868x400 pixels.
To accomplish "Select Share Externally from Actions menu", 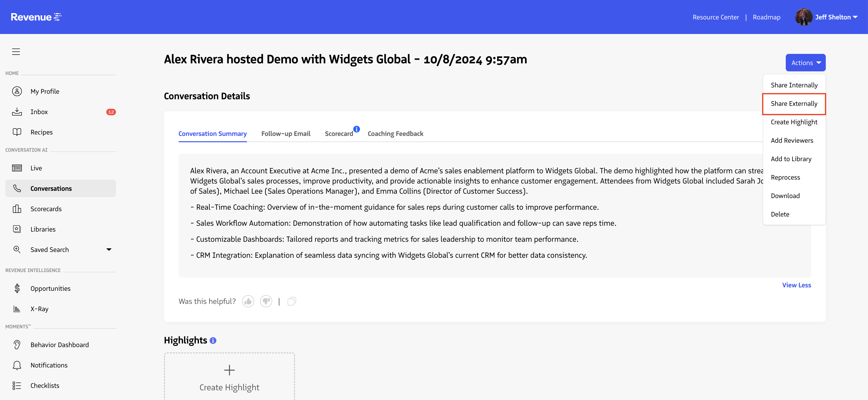I will (x=794, y=104).
